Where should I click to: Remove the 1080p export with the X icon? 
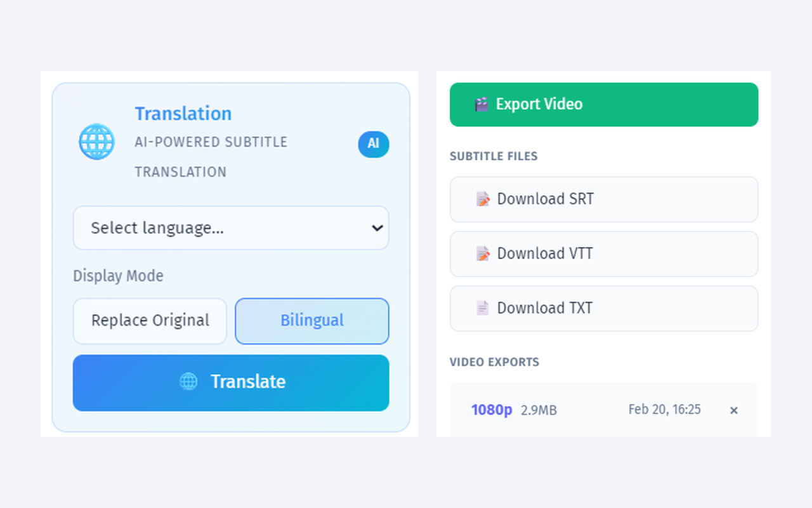pos(733,410)
